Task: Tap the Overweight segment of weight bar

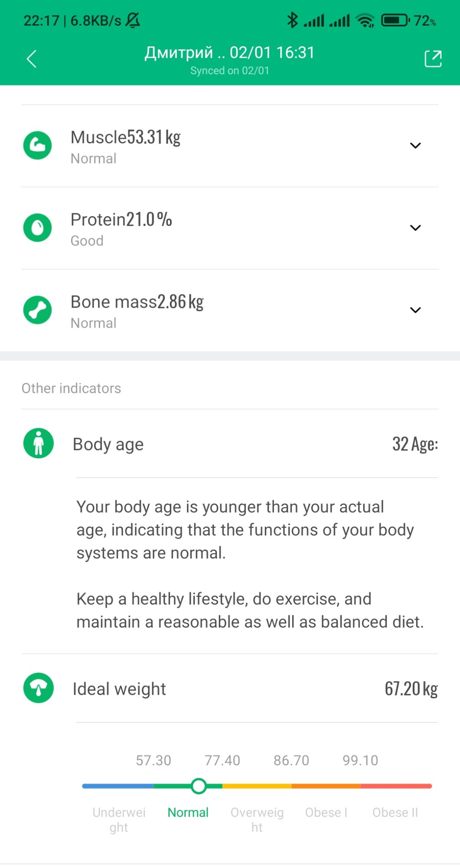Action: tap(257, 786)
